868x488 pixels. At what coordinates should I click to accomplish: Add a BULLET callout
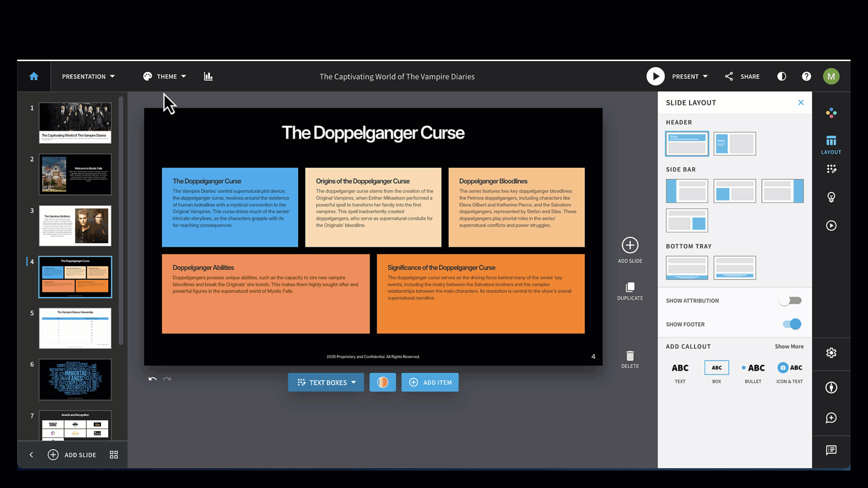(753, 373)
